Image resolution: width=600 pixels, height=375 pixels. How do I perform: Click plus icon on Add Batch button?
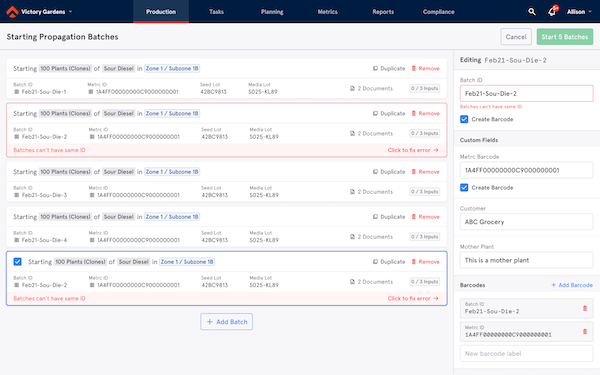coord(210,322)
